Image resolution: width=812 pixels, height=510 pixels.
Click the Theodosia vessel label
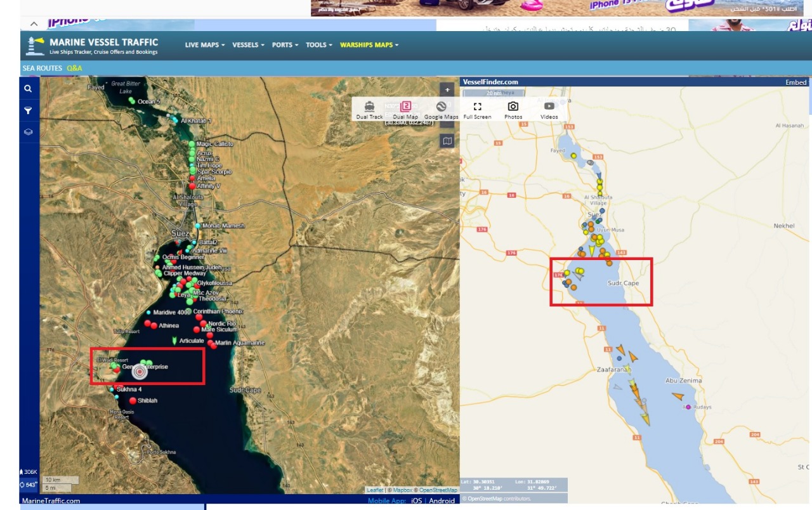click(x=212, y=299)
